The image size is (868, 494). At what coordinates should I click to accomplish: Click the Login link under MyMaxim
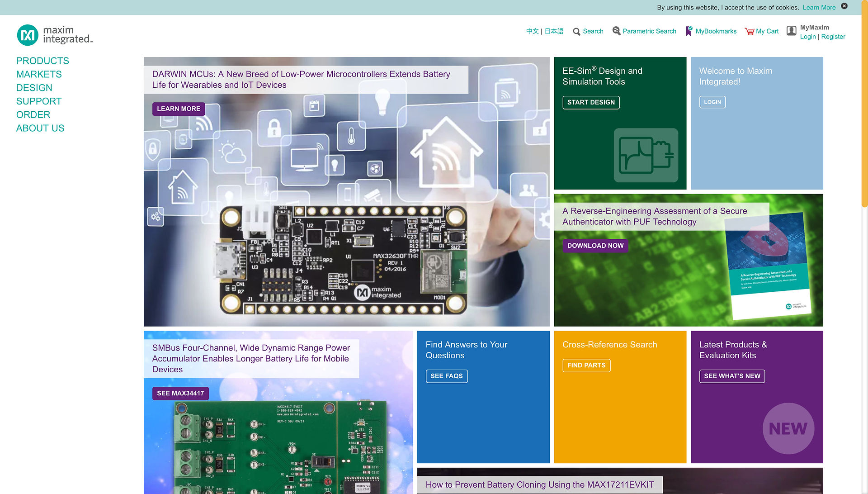point(808,37)
